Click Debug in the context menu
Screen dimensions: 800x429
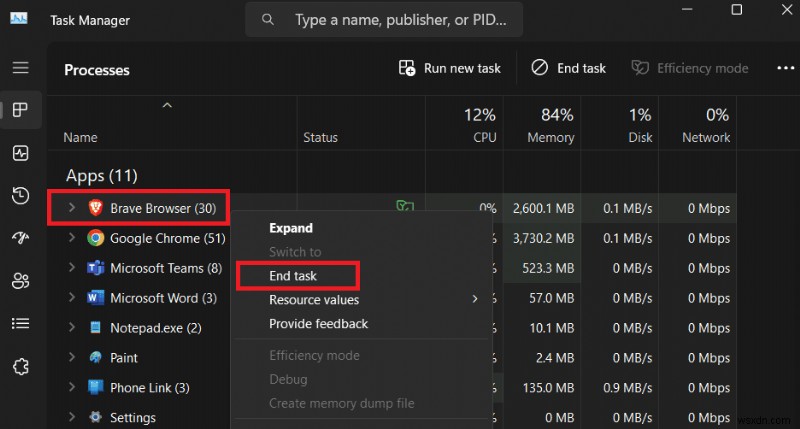pyautogui.click(x=288, y=380)
